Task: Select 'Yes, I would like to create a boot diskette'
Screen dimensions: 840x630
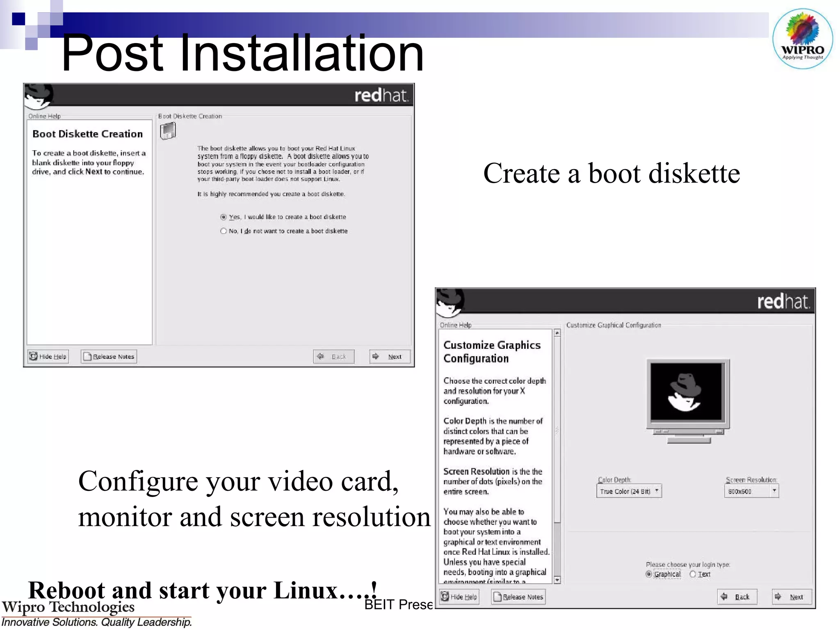Action: [x=283, y=217]
